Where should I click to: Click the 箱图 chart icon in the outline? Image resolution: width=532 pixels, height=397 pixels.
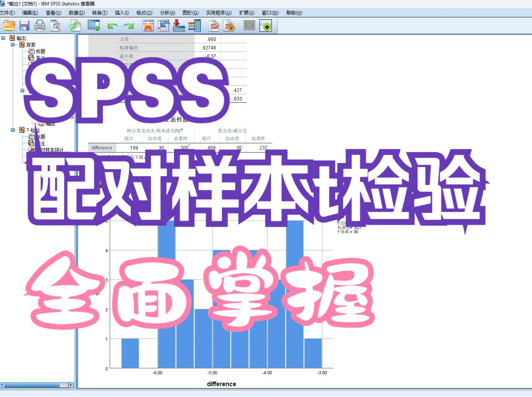(x=41, y=124)
